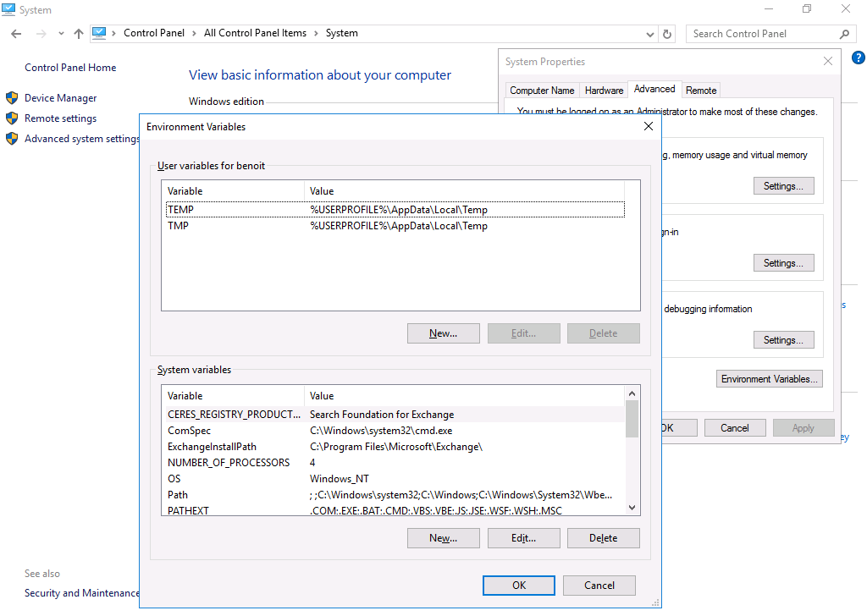Open the Recent locations dropdown arrow
The width and height of the screenshot is (867, 616).
(x=61, y=34)
